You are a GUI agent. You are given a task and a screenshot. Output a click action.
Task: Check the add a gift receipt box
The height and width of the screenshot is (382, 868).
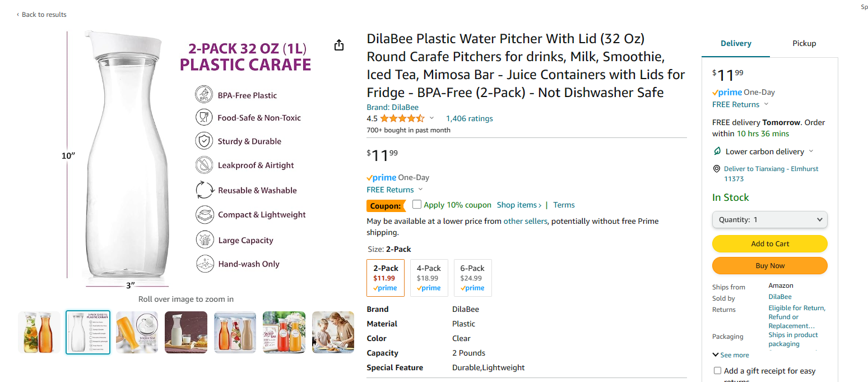(x=717, y=371)
